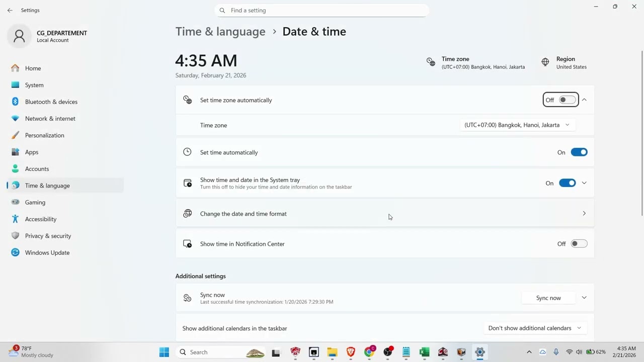Open System settings in the sidebar
Screen dimensions: 644x362
click(65, 85)
